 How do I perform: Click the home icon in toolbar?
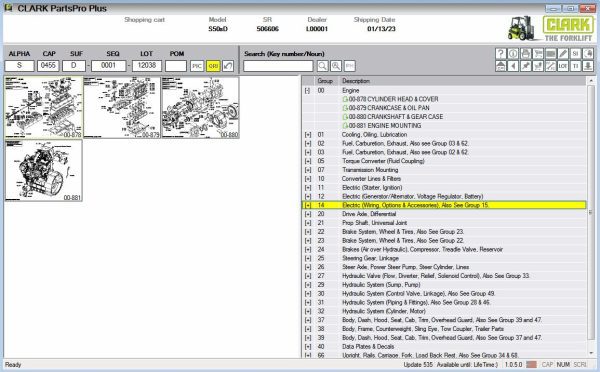point(501,66)
